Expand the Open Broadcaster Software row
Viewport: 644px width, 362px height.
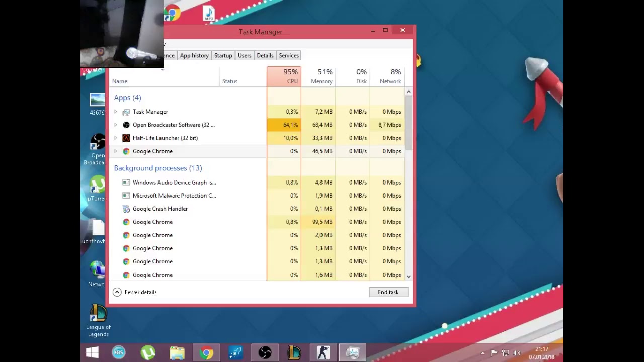(x=116, y=125)
